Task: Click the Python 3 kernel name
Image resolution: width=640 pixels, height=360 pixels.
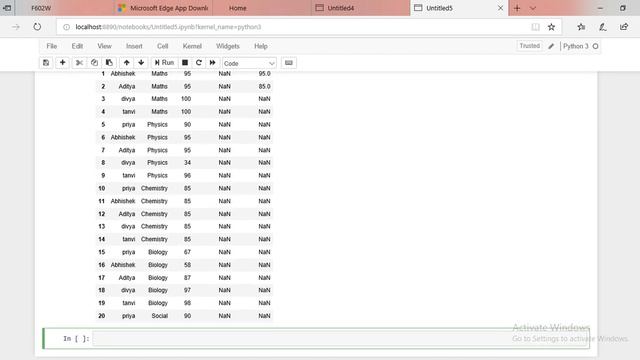Action: click(x=576, y=46)
